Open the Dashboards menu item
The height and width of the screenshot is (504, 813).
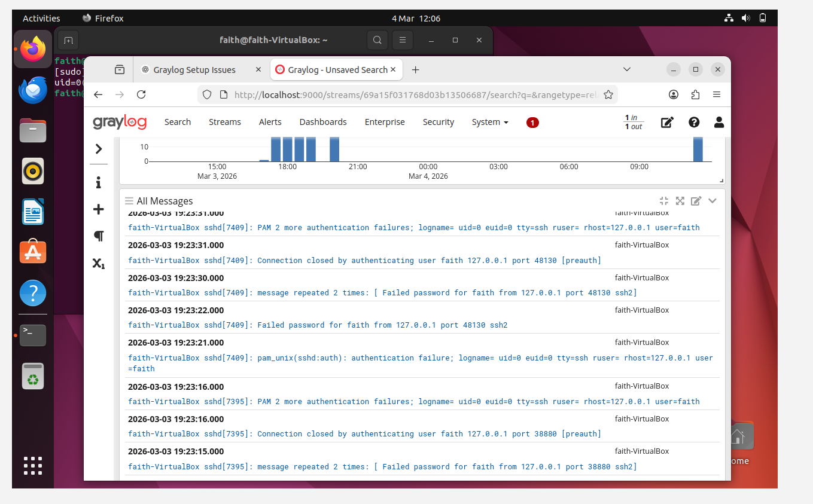[x=323, y=122]
